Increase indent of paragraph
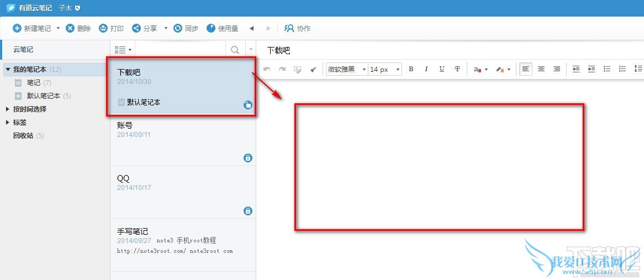This screenshot has height=280, width=644. tap(576, 69)
